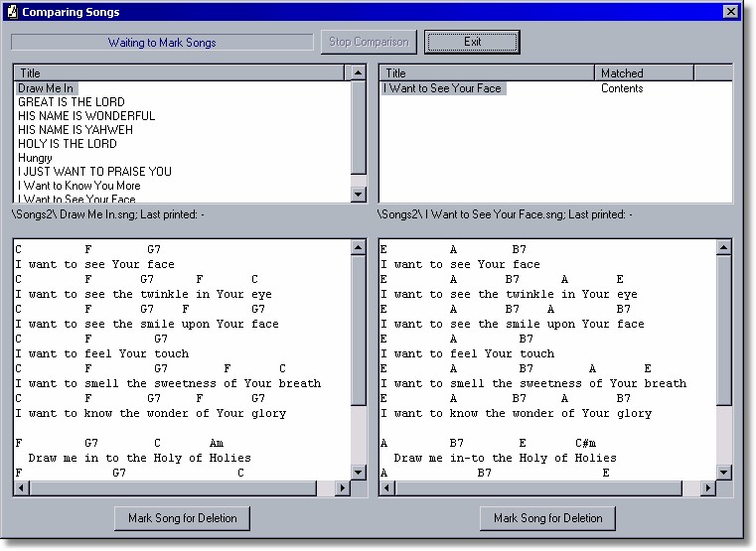
Task: Select I Want to Know You More
Action: 79,186
